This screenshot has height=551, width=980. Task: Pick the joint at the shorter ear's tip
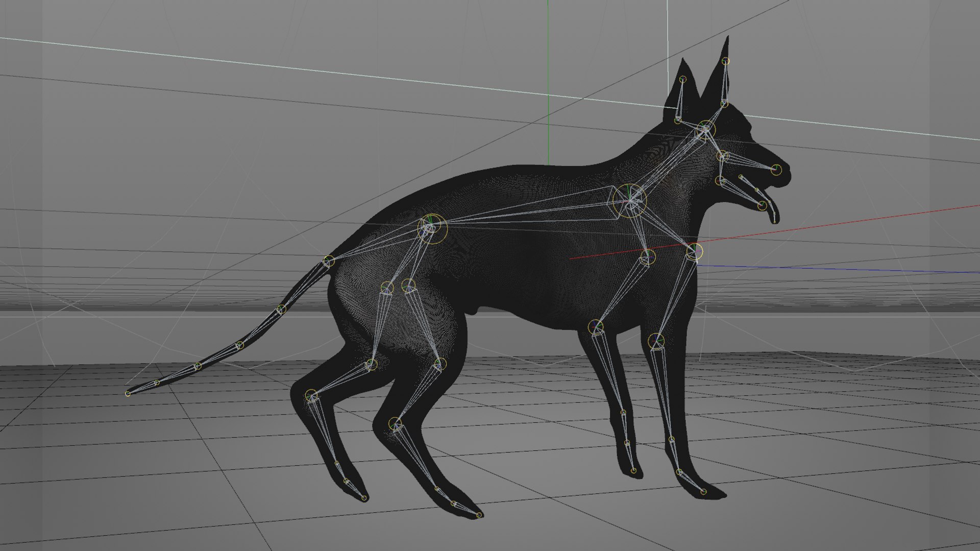[683, 79]
